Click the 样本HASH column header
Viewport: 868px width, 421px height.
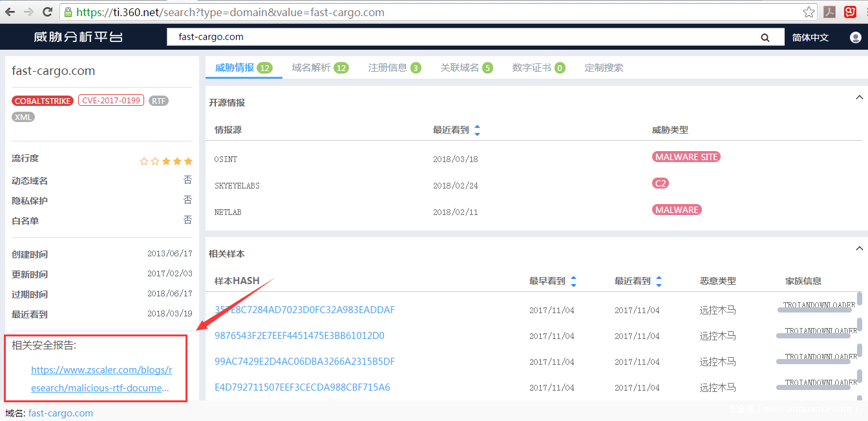(x=237, y=281)
